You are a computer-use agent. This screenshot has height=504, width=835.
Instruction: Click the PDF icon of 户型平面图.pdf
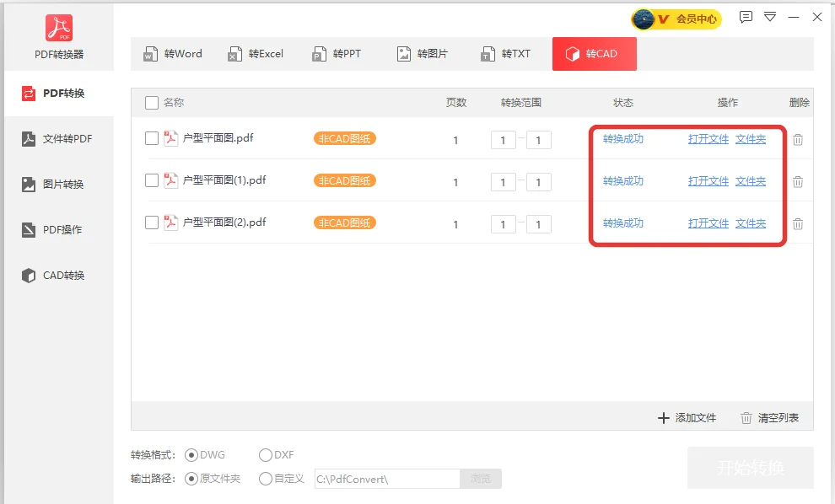[x=170, y=138]
